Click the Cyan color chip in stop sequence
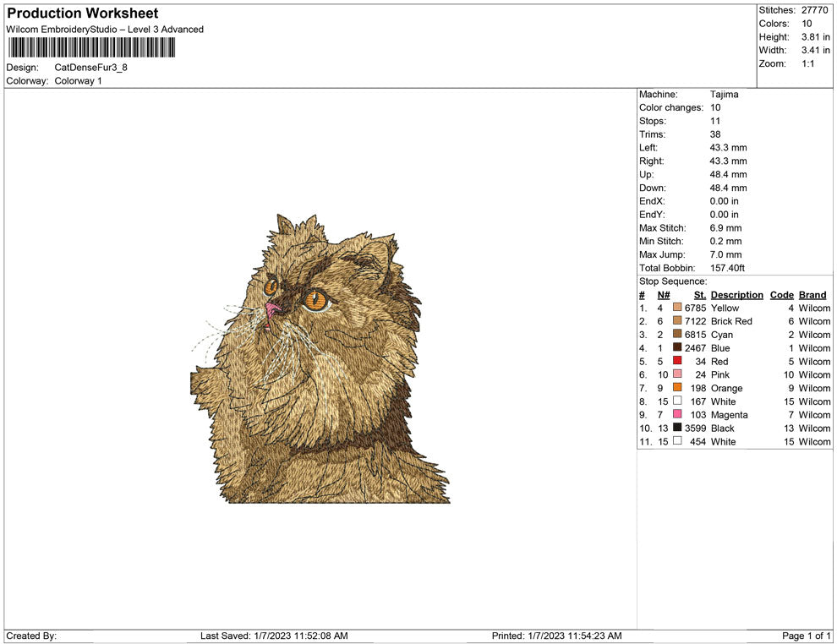The width and height of the screenshot is (837, 644). click(676, 335)
